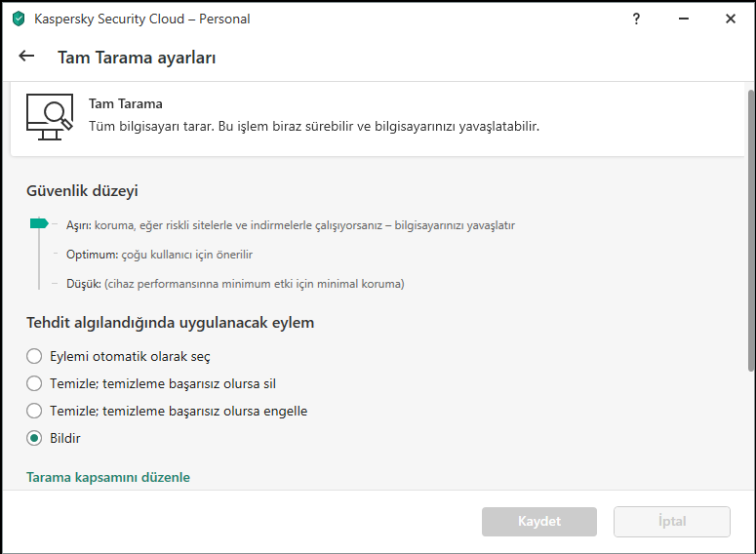Screen dimensions: 756x554
Task: Click the vertical scrollbar thumb
Action: click(x=751, y=230)
